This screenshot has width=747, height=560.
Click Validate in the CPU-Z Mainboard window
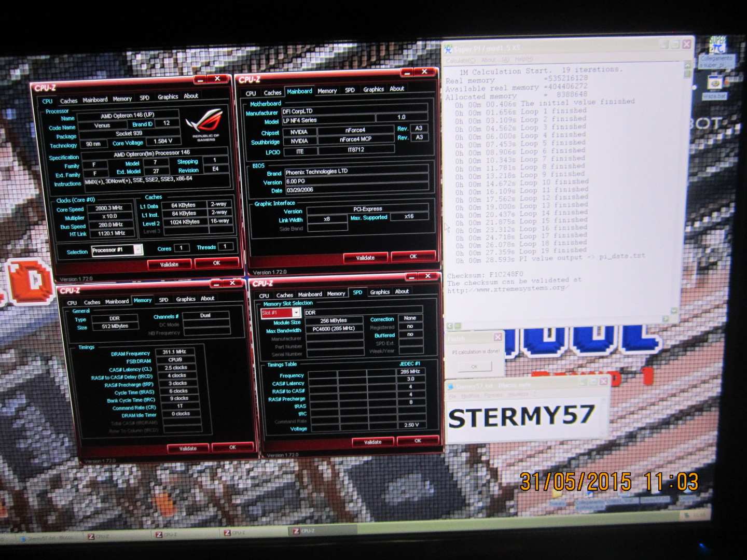click(365, 258)
